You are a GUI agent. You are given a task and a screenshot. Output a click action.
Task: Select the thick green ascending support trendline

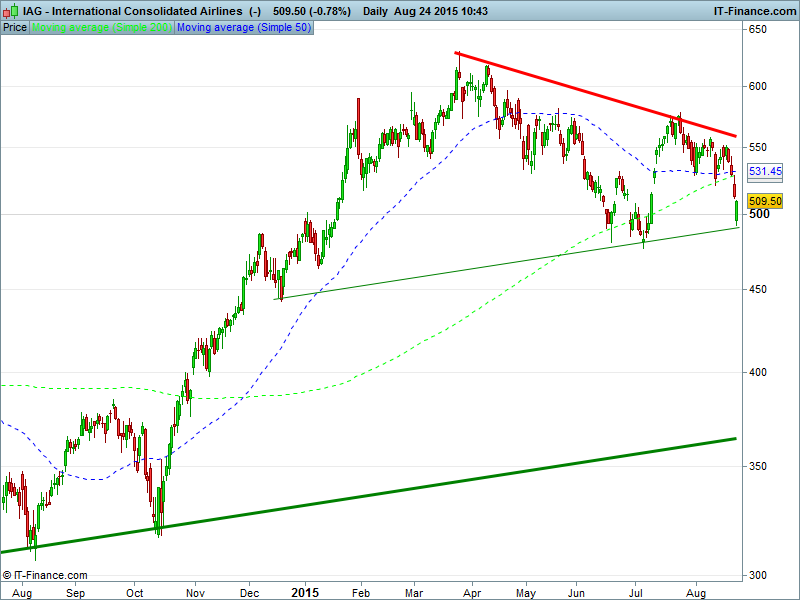[400, 489]
